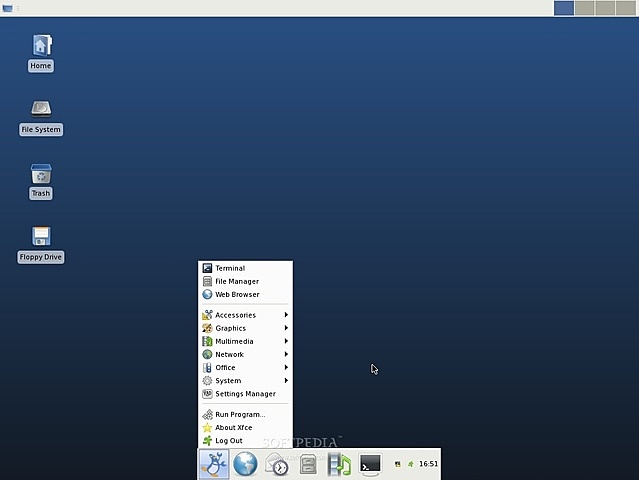This screenshot has height=480, width=639.
Task: Select File Manager from the menu
Action: (x=245, y=281)
